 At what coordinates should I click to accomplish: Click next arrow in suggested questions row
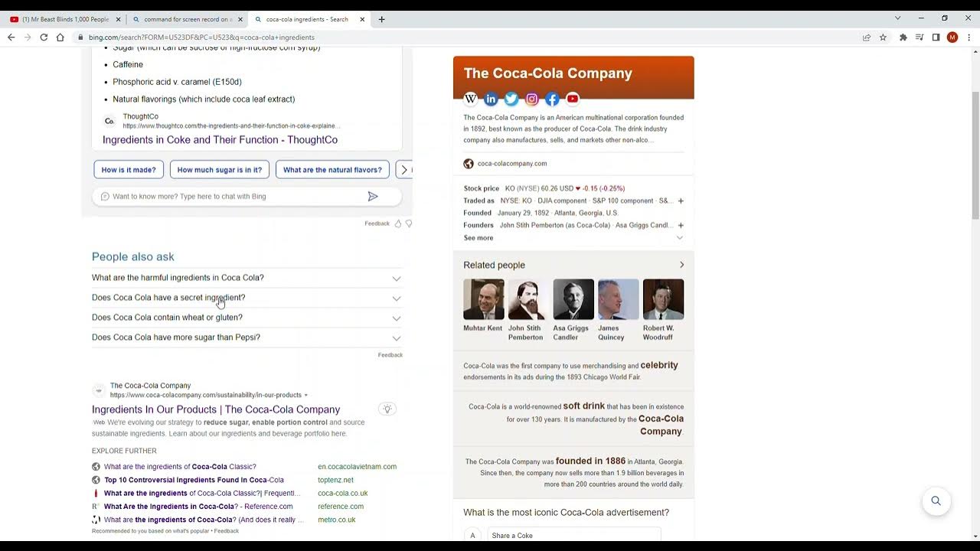[404, 170]
